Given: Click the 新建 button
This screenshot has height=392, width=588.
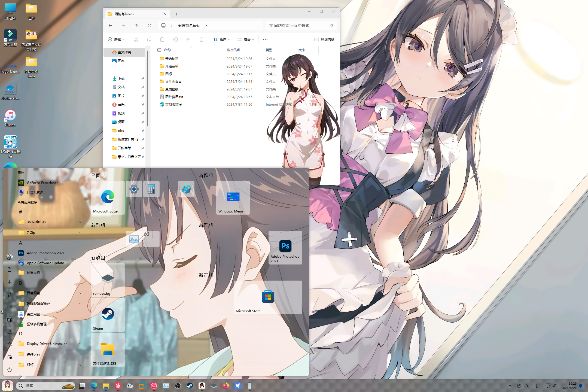Looking at the screenshot, I should (x=116, y=39).
